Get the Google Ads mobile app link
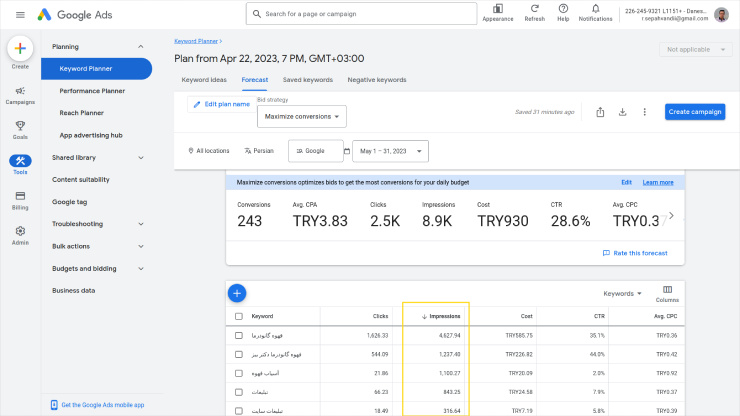This screenshot has width=740, height=416. click(98, 405)
